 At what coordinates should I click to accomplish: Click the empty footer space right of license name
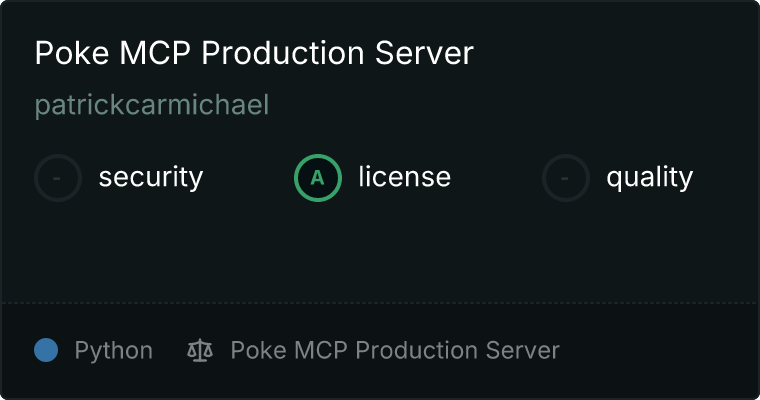pyautogui.click(x=660, y=351)
